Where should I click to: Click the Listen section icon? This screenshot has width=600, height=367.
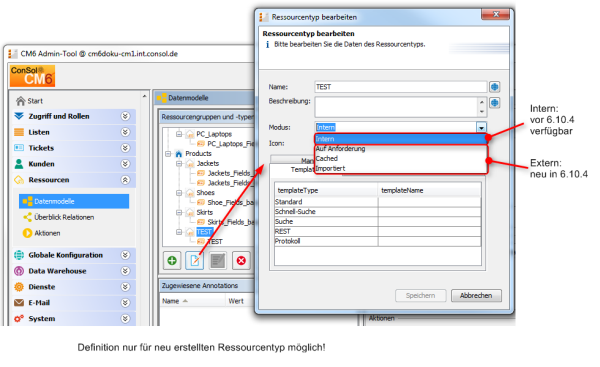tap(19, 132)
